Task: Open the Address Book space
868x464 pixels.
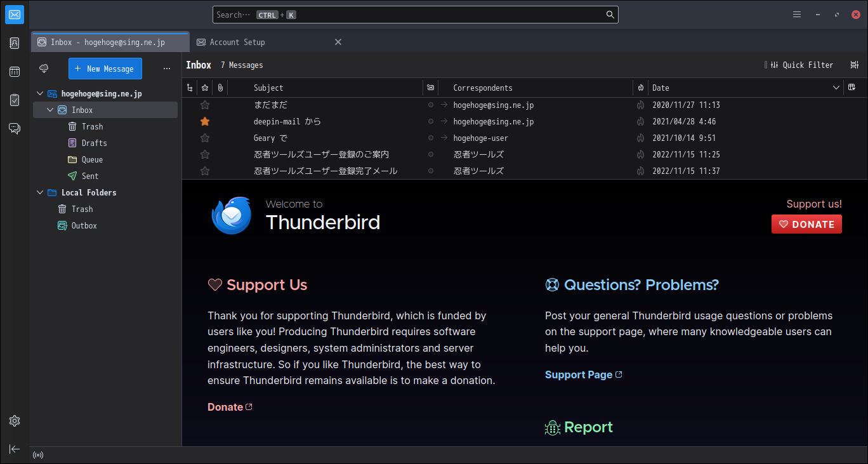Action: [15, 43]
